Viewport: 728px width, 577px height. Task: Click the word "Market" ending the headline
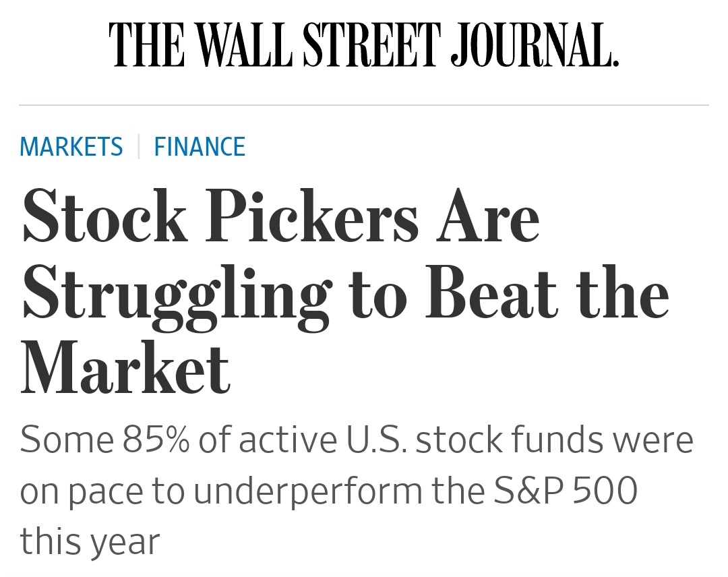pos(126,368)
